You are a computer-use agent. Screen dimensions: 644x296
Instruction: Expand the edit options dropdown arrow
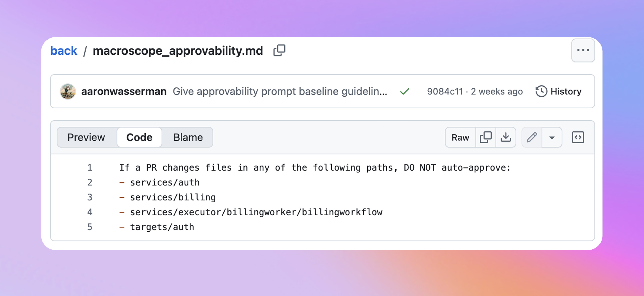tap(552, 137)
